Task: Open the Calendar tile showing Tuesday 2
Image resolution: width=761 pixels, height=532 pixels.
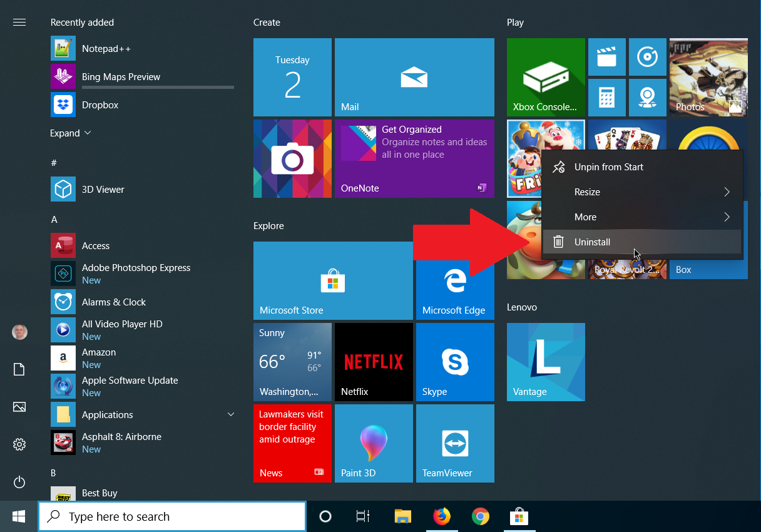Action: click(x=292, y=77)
